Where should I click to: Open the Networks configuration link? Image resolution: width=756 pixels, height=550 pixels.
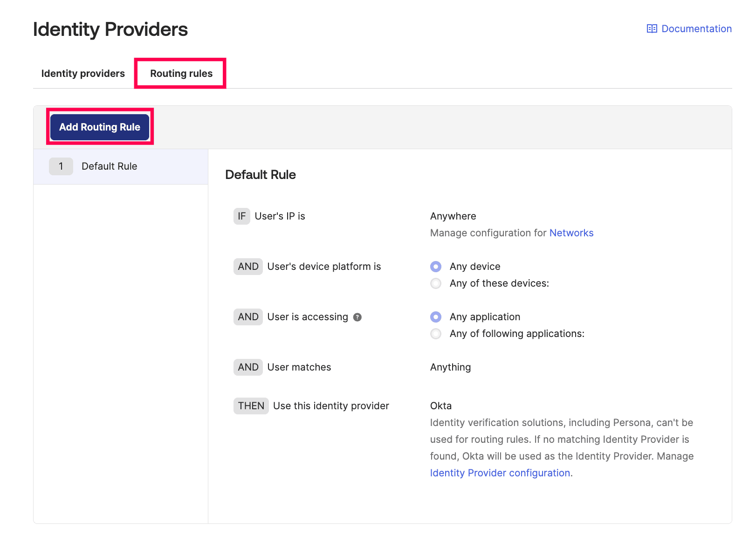[x=571, y=233]
